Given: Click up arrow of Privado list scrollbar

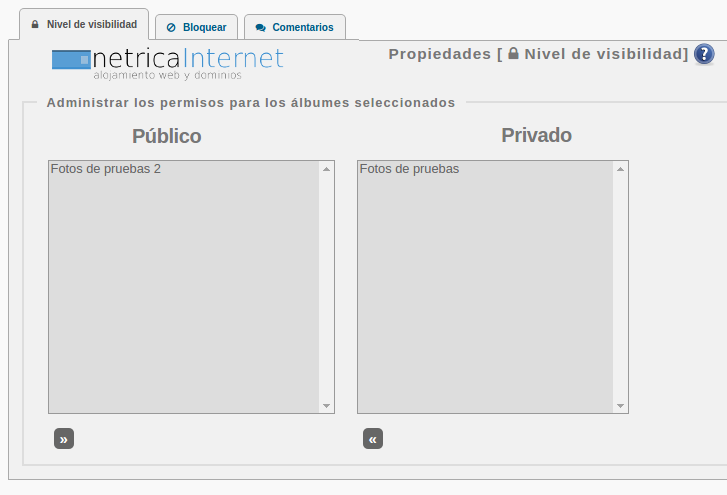Looking at the screenshot, I should 620,169.
